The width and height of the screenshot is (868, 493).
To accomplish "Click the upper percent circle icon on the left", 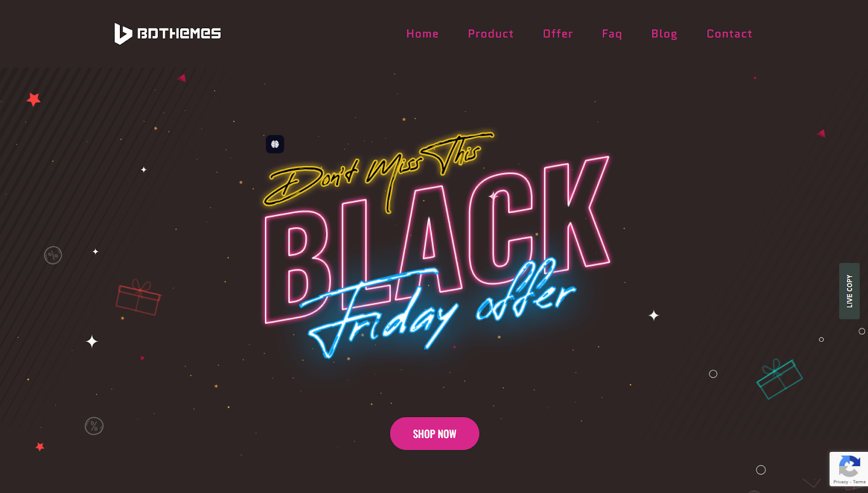I will [x=53, y=255].
